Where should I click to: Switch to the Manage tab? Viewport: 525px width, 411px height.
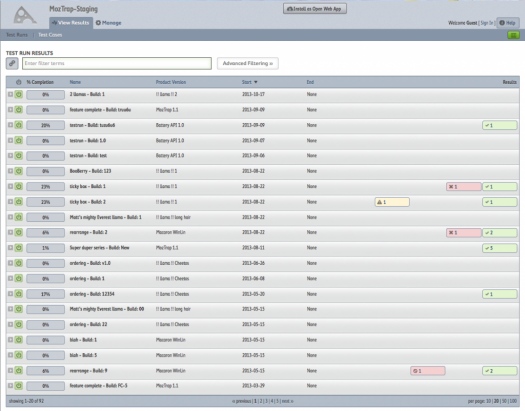(108, 23)
